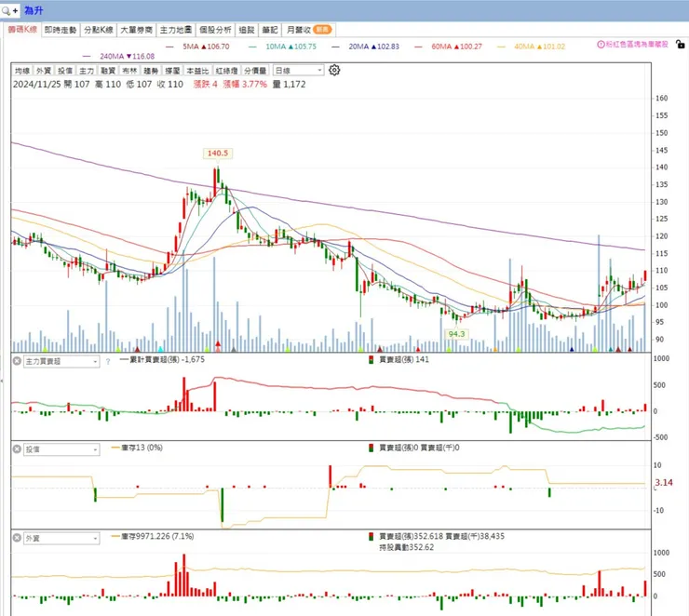
Task: Toggle the 布林 overlay button
Action: coord(129,70)
